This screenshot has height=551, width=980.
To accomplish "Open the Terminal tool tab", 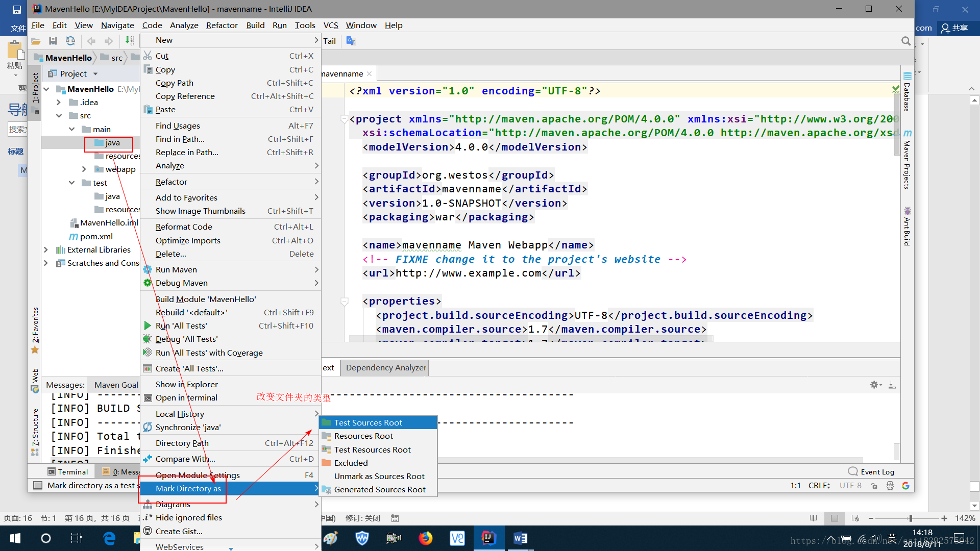I will (x=68, y=472).
